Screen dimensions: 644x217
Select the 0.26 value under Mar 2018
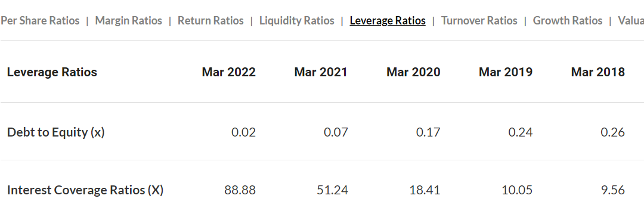(x=613, y=132)
